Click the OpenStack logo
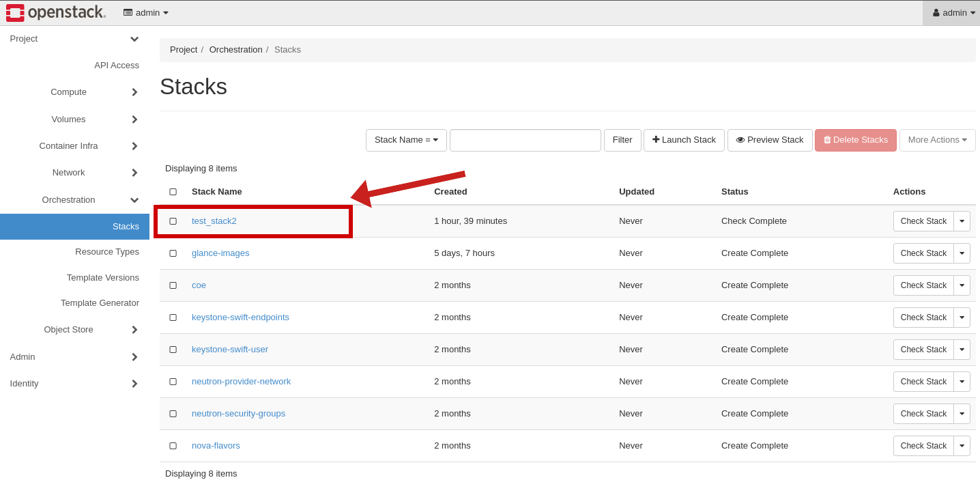Screen dimensions: 980x495 [56, 12]
